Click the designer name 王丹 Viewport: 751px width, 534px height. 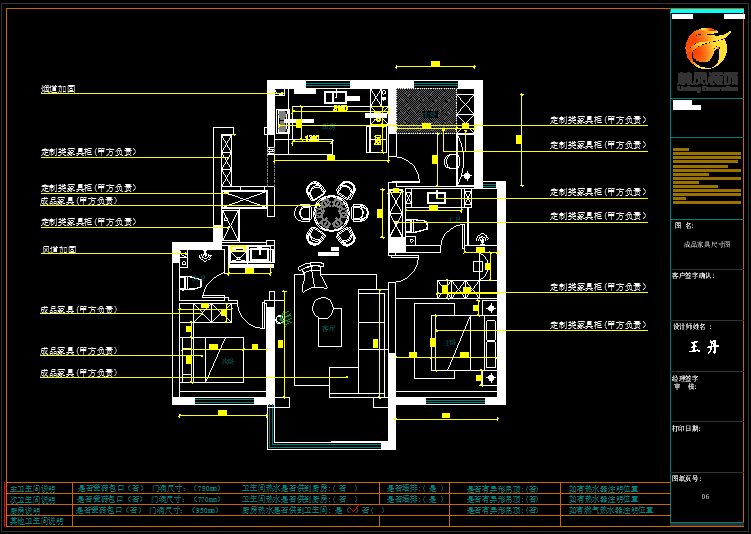point(704,348)
